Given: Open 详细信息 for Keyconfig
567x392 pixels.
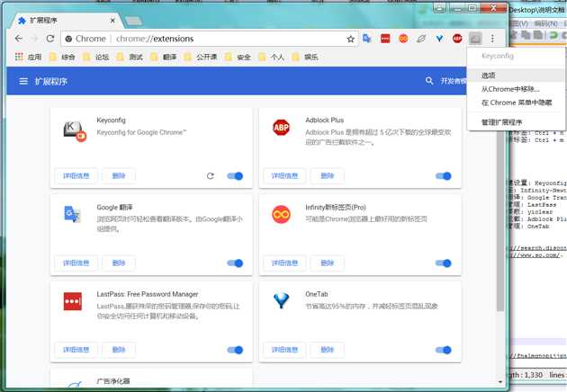Looking at the screenshot, I should click(x=76, y=176).
